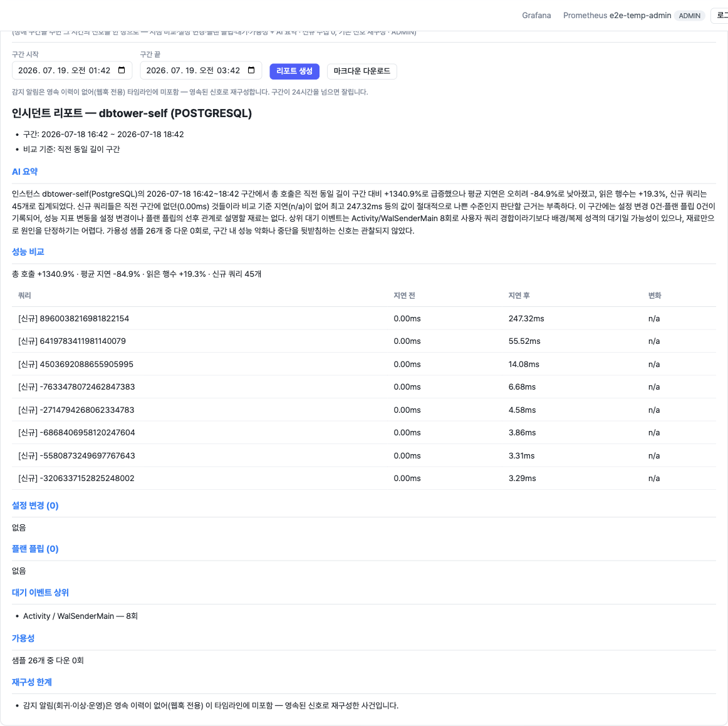Select query row -7633478072462847383

[363, 386]
